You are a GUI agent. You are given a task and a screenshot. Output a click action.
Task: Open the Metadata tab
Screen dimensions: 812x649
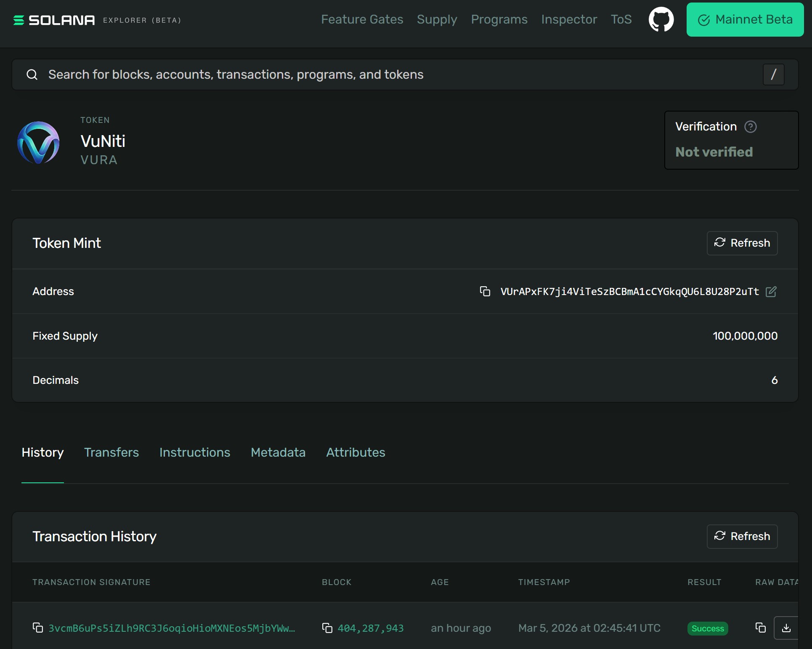278,452
